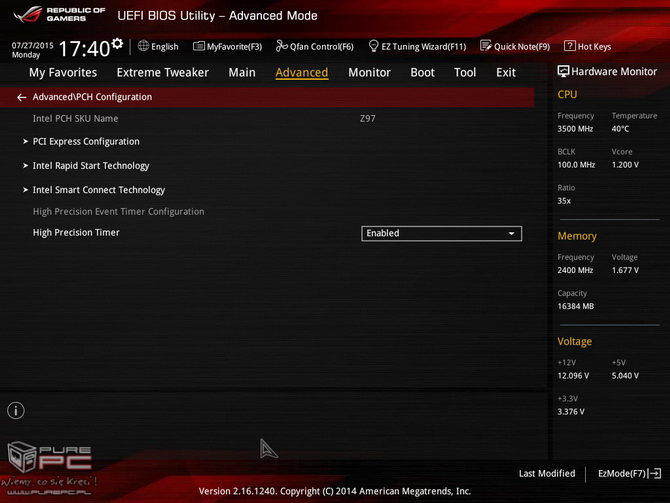Expand PCI Express Configuration
Viewport: 670px width, 503px height.
click(85, 141)
